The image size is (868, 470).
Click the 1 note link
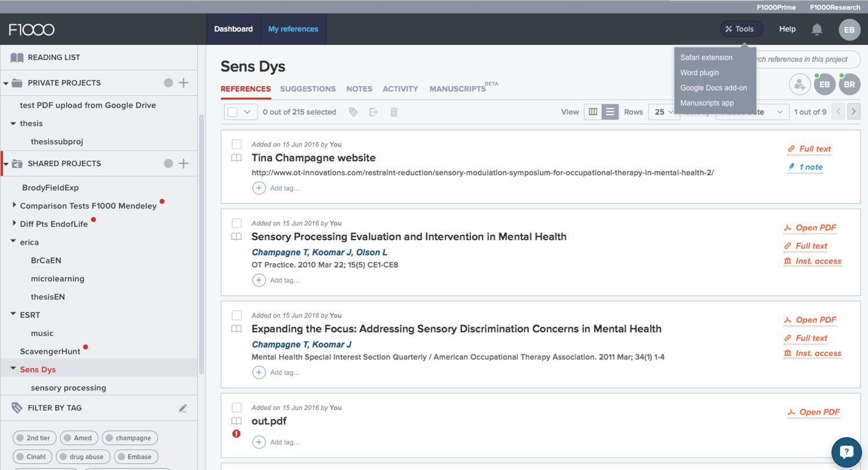coord(810,167)
